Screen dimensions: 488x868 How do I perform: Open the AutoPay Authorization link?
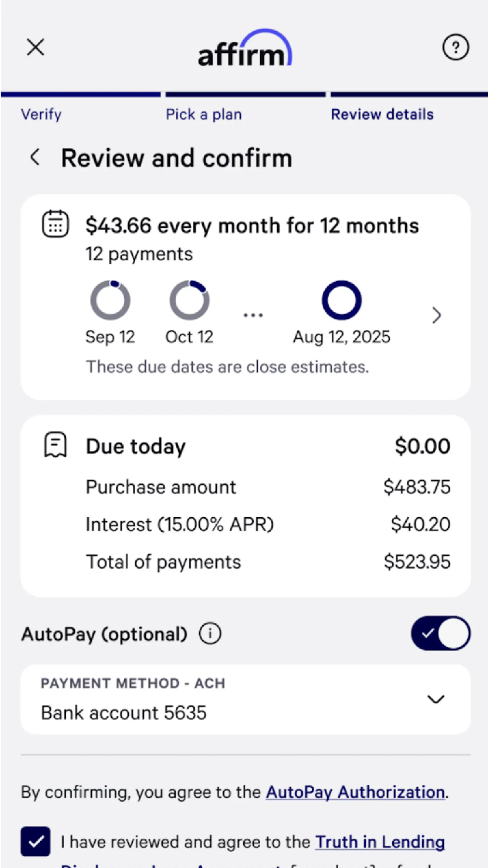pos(356,792)
